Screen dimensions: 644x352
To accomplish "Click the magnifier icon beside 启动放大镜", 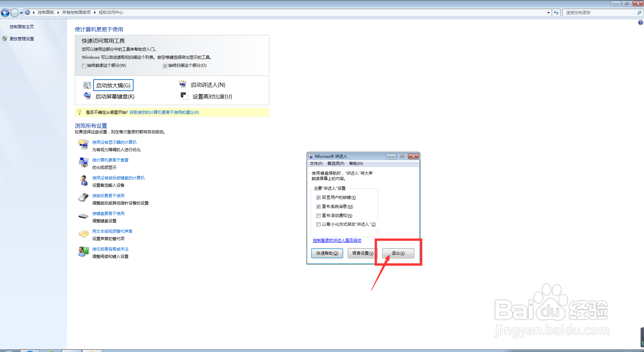I will point(87,85).
